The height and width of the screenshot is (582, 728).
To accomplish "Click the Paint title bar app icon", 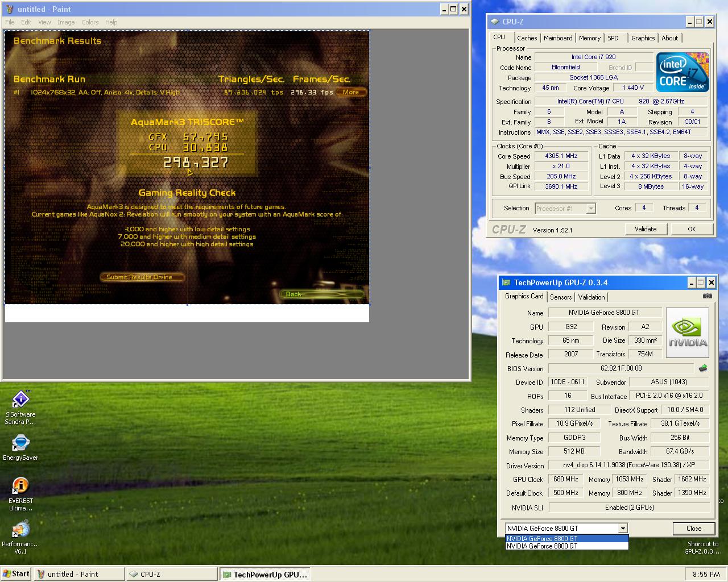I will pos(9,9).
